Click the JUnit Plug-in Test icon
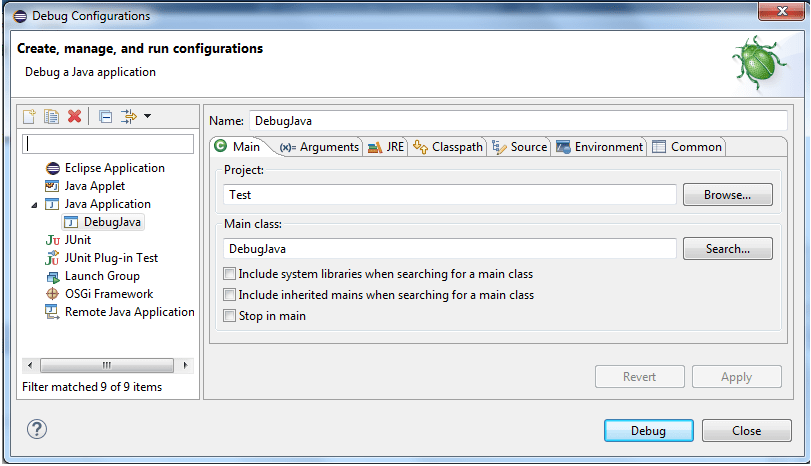Screen dimensions: 811x466 tap(52, 258)
